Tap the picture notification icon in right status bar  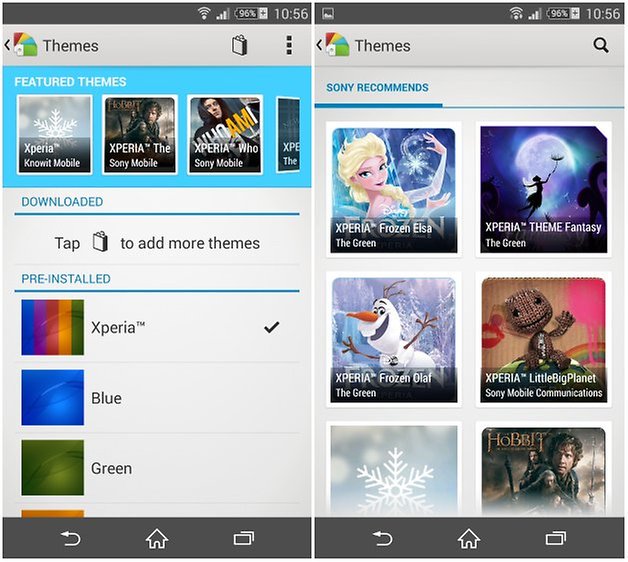(x=328, y=14)
